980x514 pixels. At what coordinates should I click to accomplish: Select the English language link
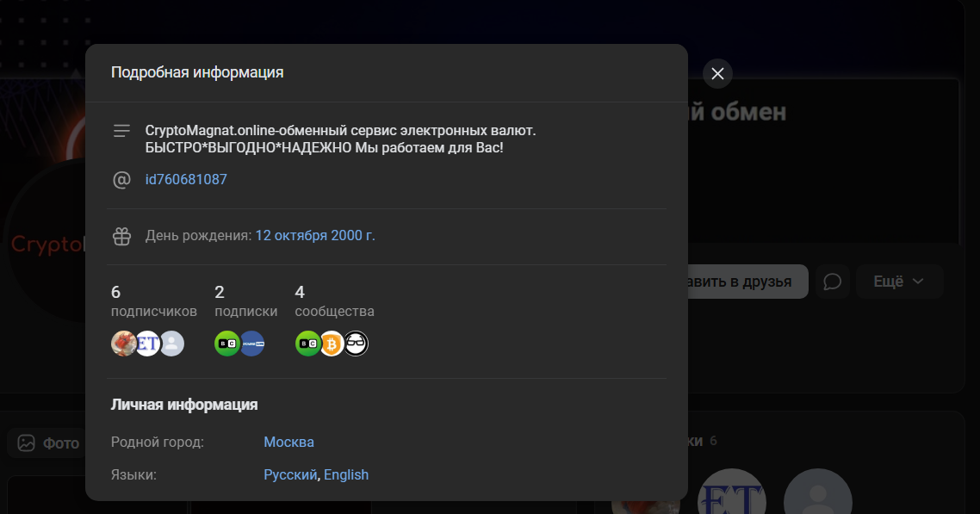[346, 474]
